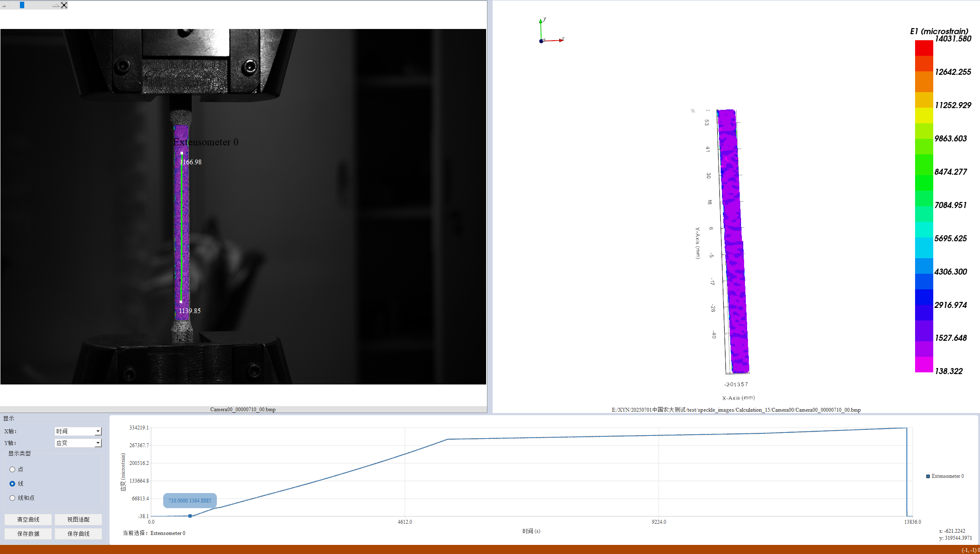Click the 视图适配 button
The image size is (980, 554).
[x=78, y=519]
